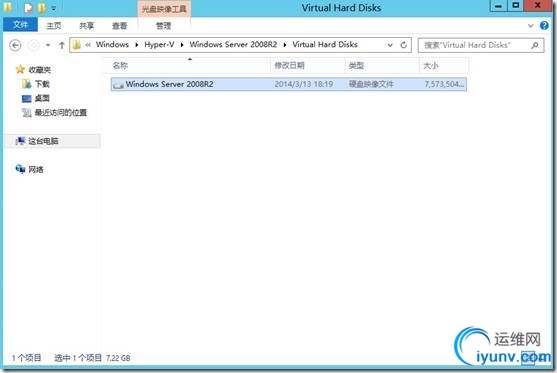Screen dimensions: 557x373
Task: Switch to the 共享 ribbon tab
Action: 86,26
